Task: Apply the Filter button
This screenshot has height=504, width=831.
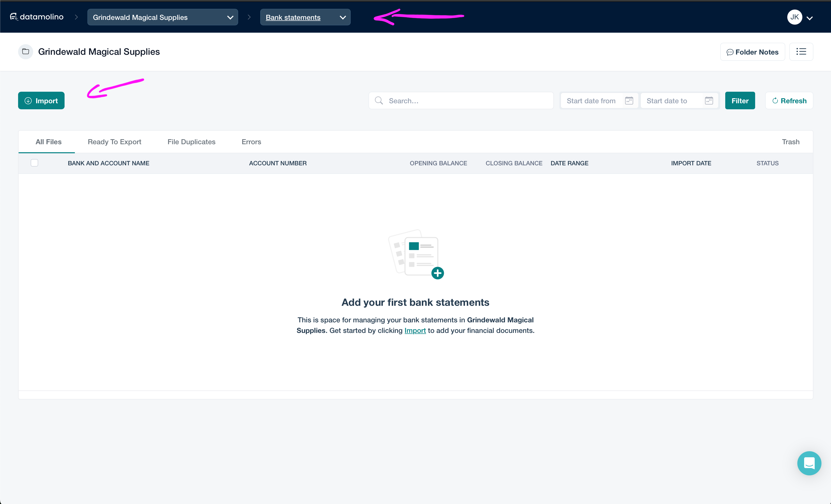Action: pos(740,100)
